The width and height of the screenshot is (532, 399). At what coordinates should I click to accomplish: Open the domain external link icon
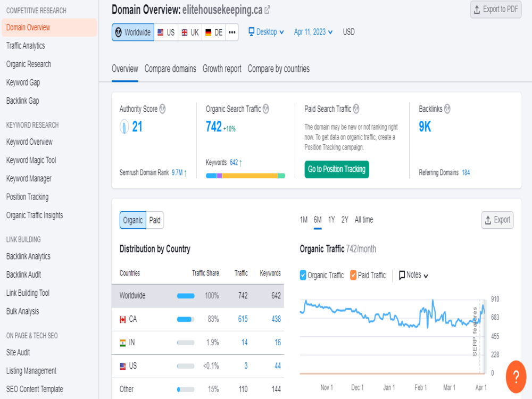click(268, 10)
